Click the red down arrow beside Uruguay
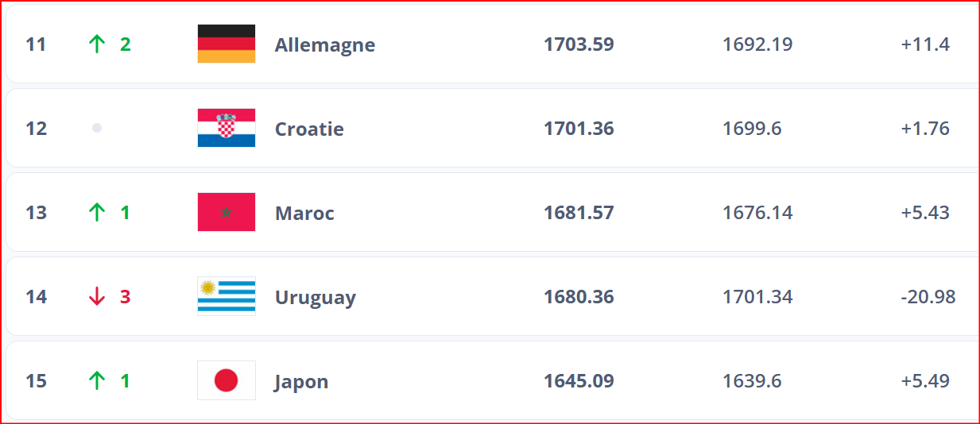Viewport: 980px width, 424px height. click(x=97, y=296)
